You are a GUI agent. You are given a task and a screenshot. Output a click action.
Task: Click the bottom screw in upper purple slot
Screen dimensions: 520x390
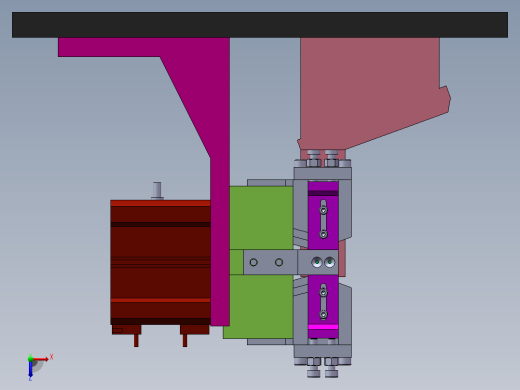point(323,234)
